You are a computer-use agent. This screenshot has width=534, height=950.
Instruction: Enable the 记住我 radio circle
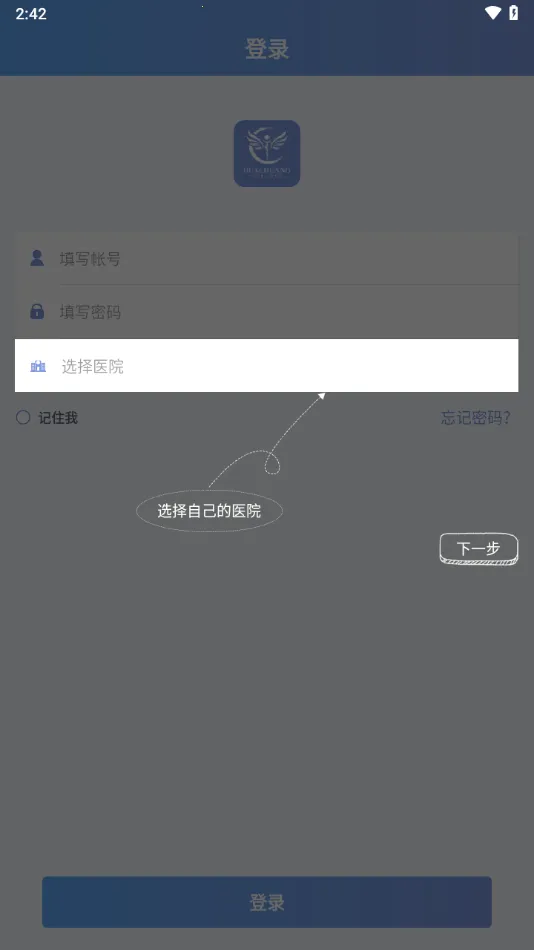click(x=23, y=417)
